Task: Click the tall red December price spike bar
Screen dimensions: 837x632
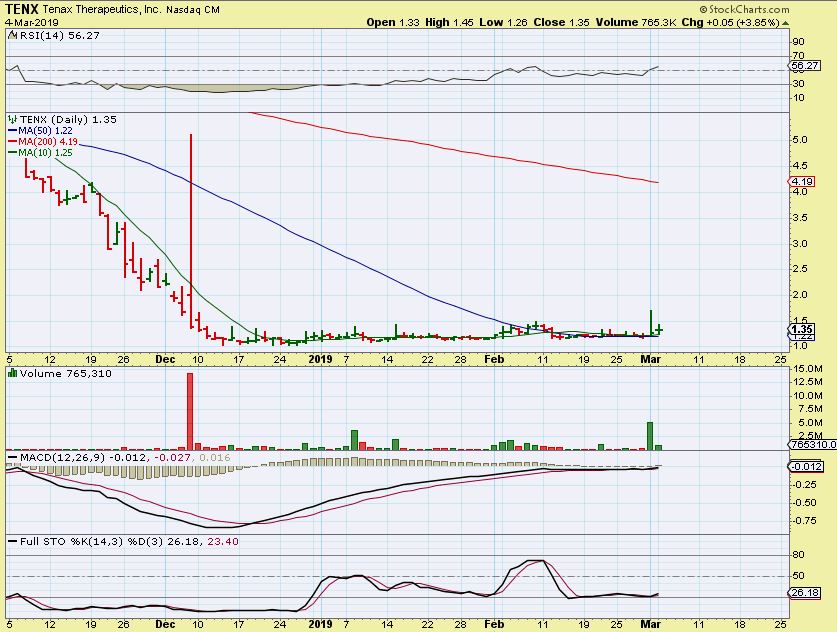Action: (191, 231)
